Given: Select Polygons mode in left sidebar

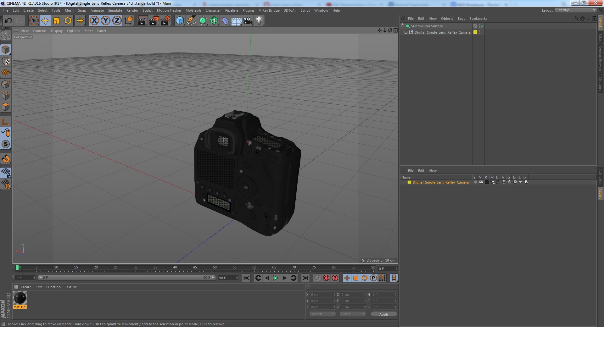Looking at the screenshot, I should coord(6,107).
